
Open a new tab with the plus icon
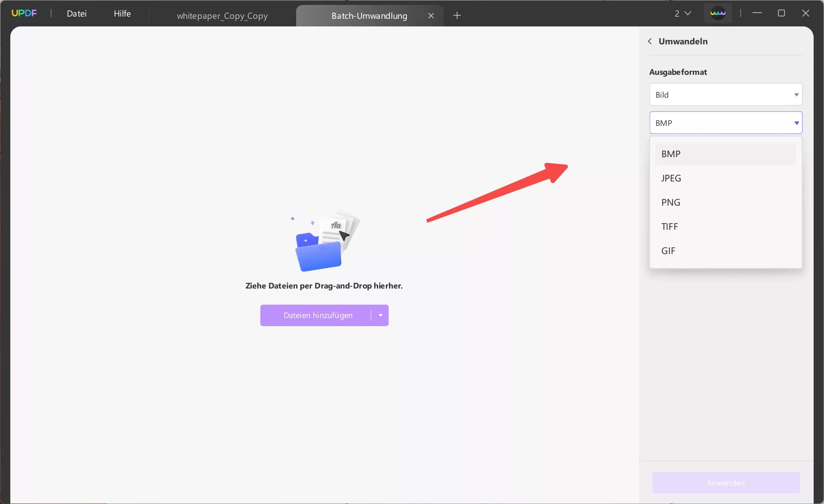click(457, 16)
